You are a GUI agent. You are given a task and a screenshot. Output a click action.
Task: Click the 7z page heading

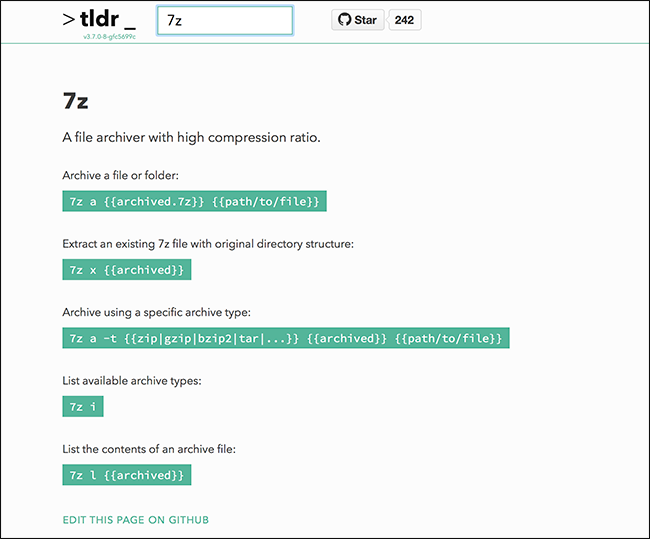[75, 101]
